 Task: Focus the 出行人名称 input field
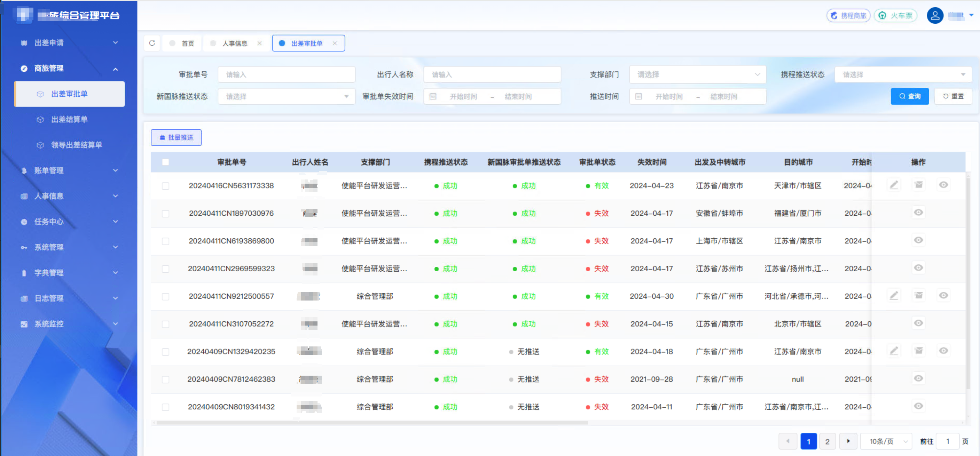[x=492, y=74]
